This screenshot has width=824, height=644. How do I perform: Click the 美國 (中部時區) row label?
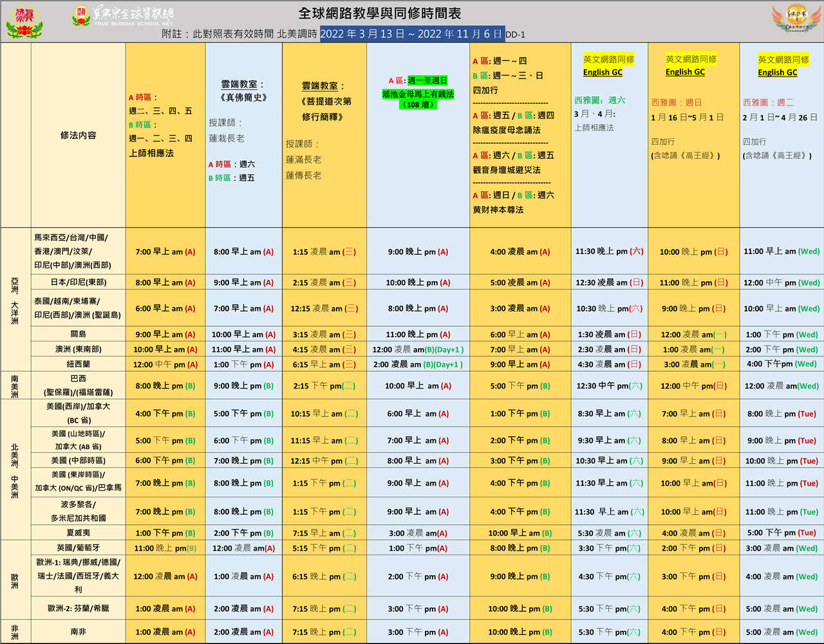coord(78,461)
